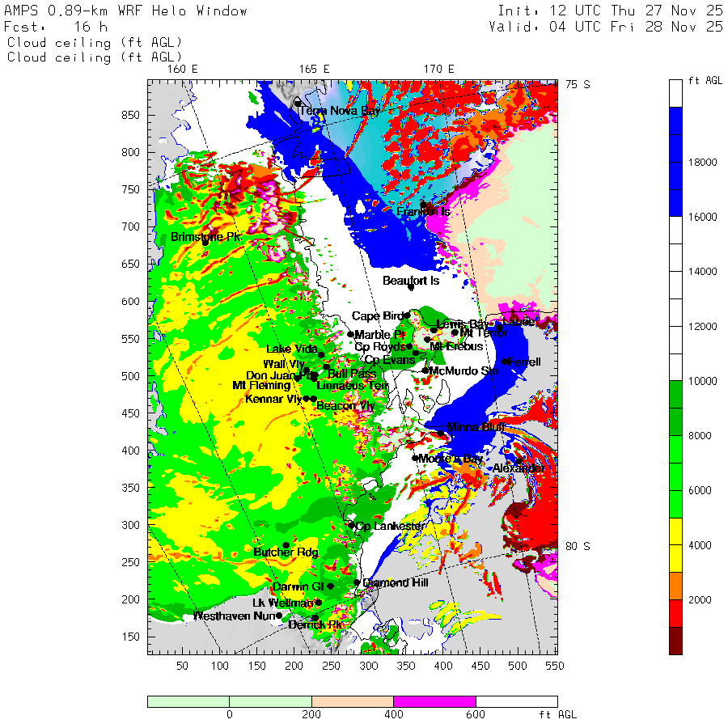Click the 80 S latitude label

[578, 546]
